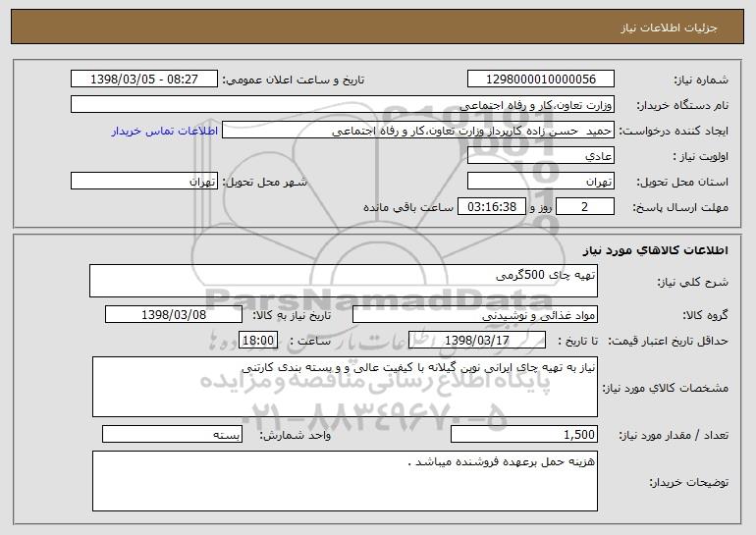Click the buyer organization name field
The image size is (756, 535).
point(343,105)
